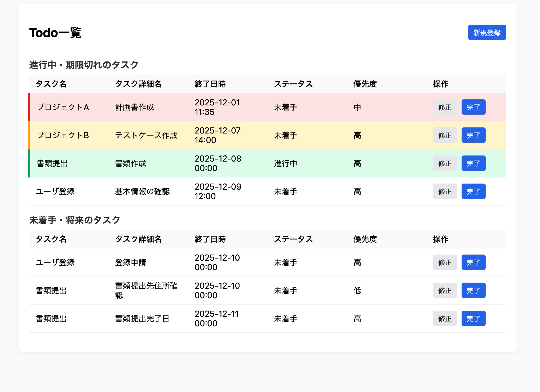
Task: Complete the 登録申請 task
Action: [x=473, y=262]
